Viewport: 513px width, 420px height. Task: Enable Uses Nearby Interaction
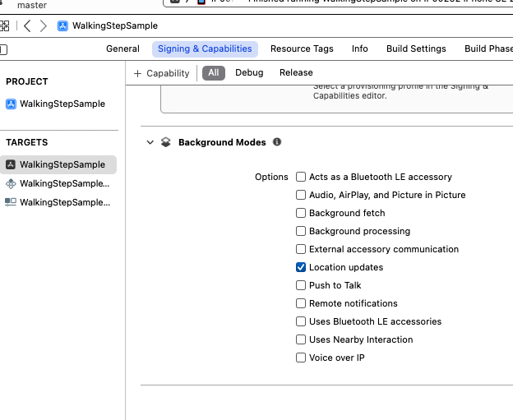(301, 339)
